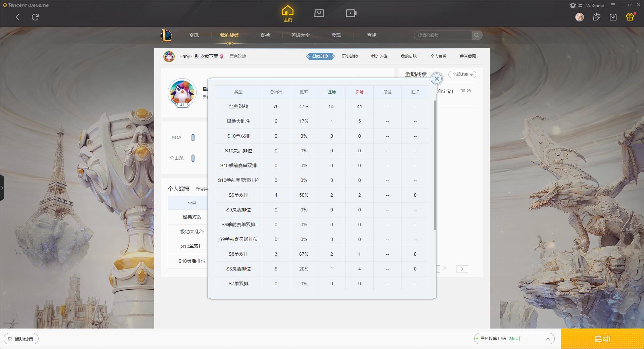Click the popup table vertical scrollbar
The height and width of the screenshot is (349, 644).
[x=435, y=164]
